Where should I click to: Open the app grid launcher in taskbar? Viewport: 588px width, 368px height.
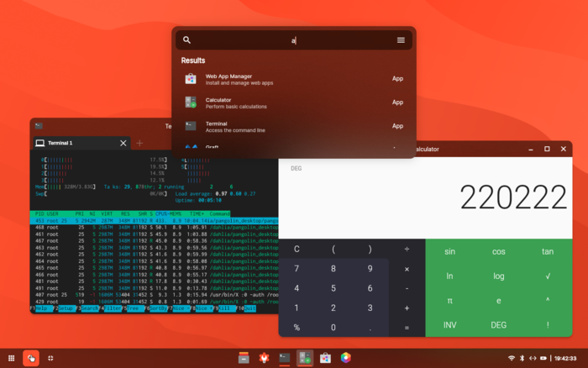11,358
